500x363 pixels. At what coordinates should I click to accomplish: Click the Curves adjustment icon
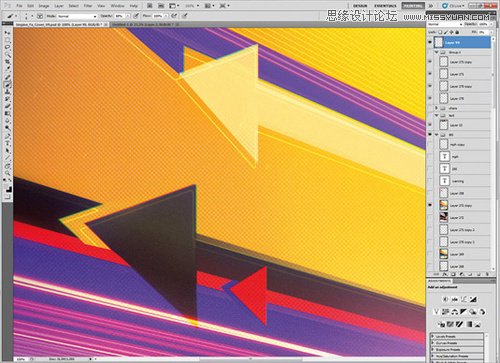click(x=464, y=299)
